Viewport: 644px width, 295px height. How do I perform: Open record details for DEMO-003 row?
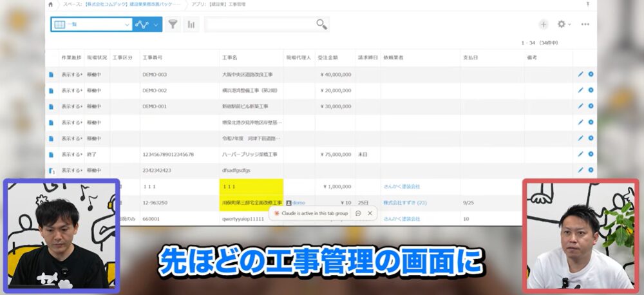pyautogui.click(x=51, y=75)
